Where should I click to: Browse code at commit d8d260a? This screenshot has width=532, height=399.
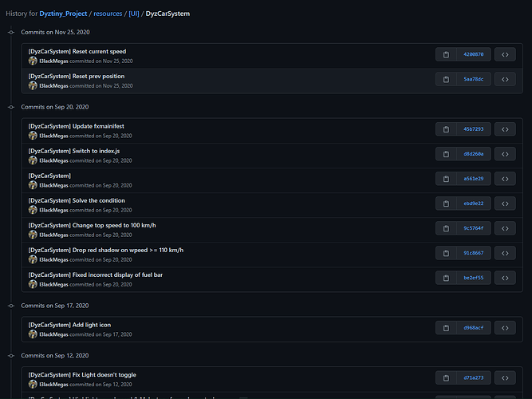(x=505, y=154)
